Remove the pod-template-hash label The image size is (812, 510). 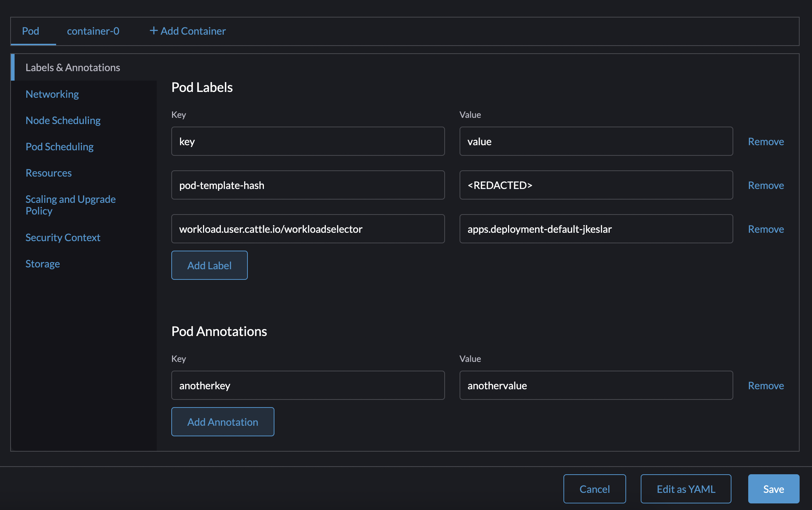[766, 185]
